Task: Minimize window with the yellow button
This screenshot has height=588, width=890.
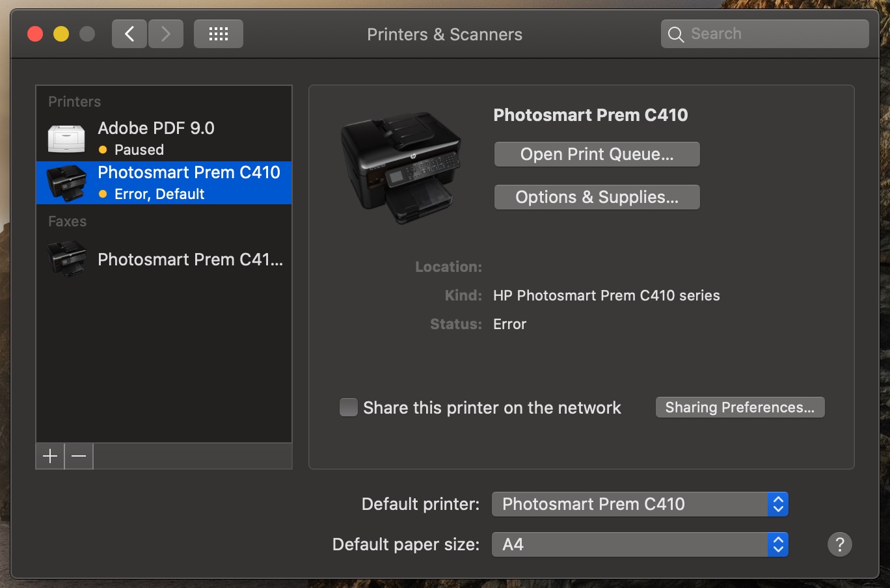Action: [61, 34]
